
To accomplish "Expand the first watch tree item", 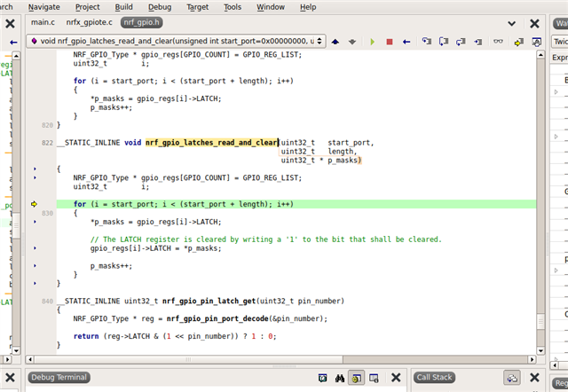I will 556,92.
